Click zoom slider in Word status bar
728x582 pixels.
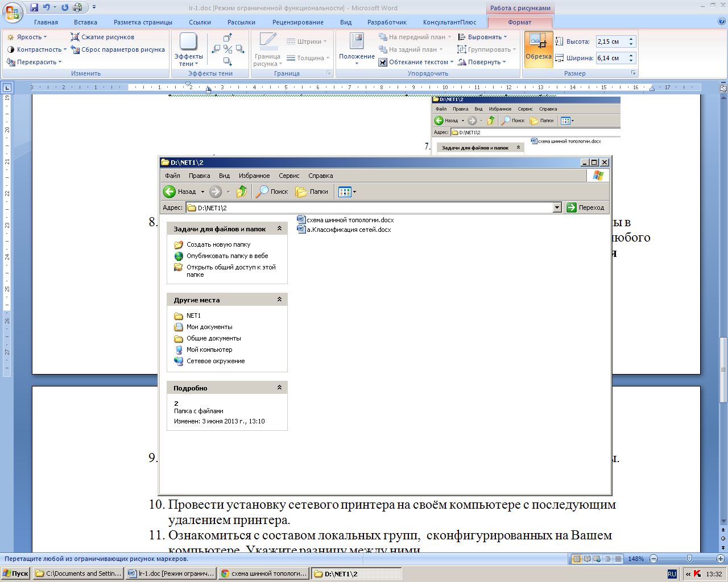click(x=689, y=559)
